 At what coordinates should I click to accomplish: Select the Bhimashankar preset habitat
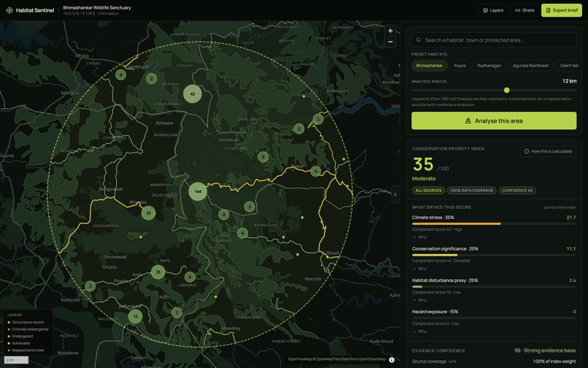pyautogui.click(x=429, y=65)
